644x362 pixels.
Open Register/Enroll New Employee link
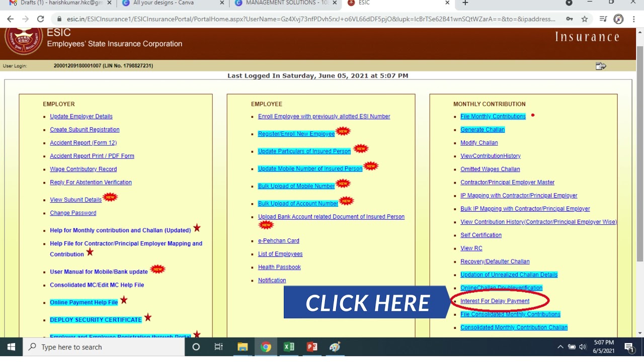coord(296,134)
